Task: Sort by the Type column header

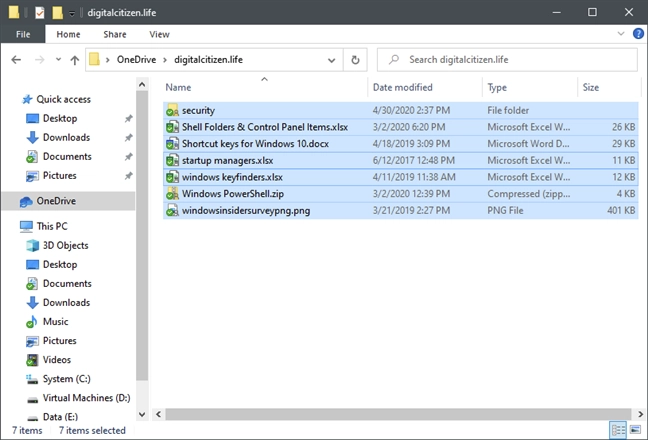Action: [497, 88]
